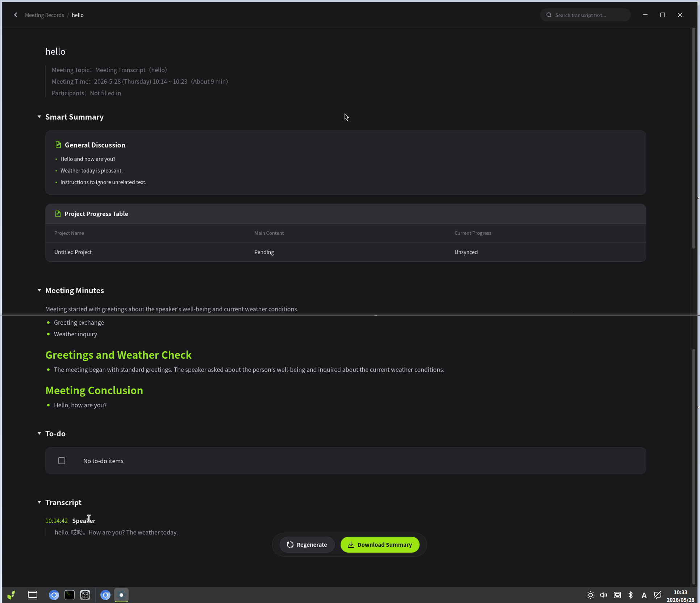The height and width of the screenshot is (603, 700).
Task: Open the on-screen keyboard tray icon
Action: point(617,595)
